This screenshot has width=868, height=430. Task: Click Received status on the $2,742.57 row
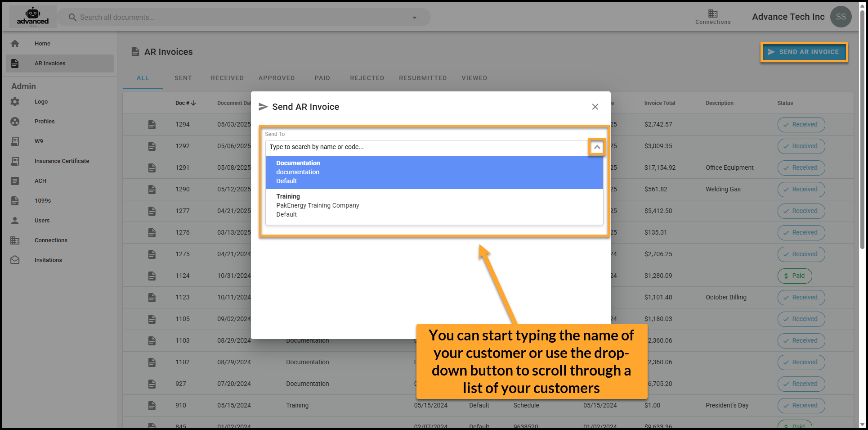pyautogui.click(x=801, y=125)
